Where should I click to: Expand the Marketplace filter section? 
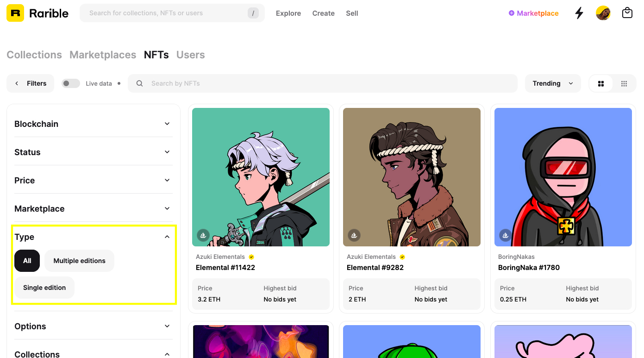[x=94, y=208]
